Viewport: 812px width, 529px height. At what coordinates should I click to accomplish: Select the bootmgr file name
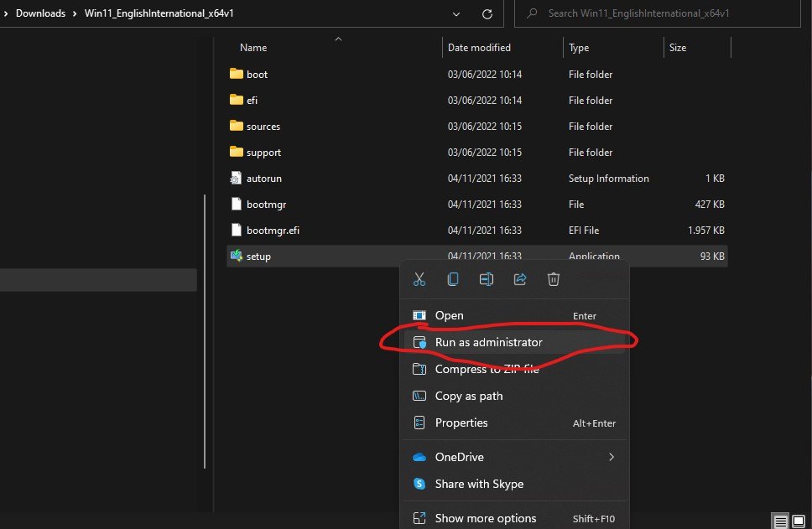266,205
